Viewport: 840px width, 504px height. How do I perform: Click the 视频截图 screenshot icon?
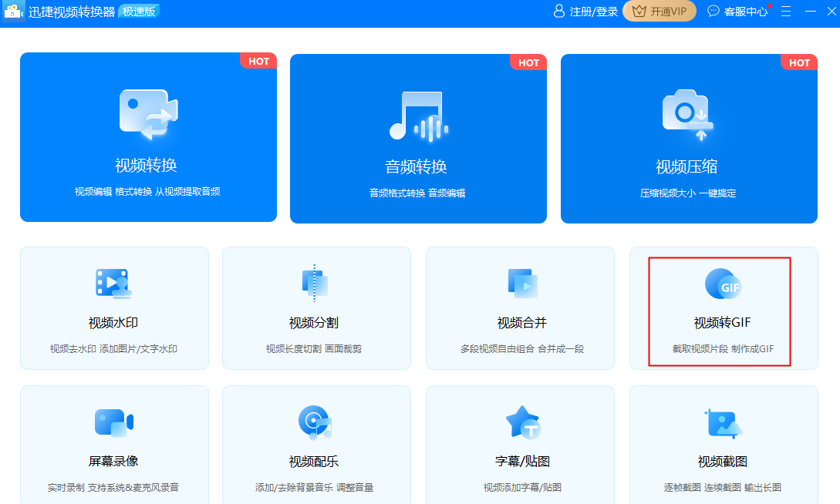tap(723, 424)
